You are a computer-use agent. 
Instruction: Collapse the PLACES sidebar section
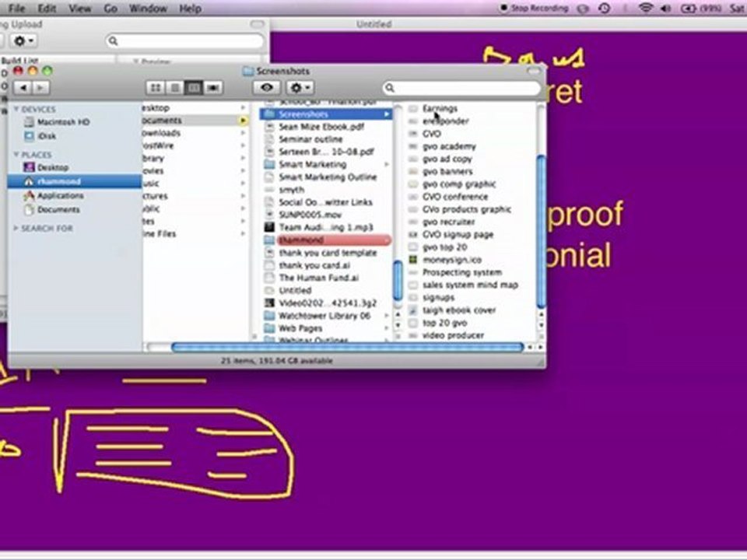click(16, 154)
